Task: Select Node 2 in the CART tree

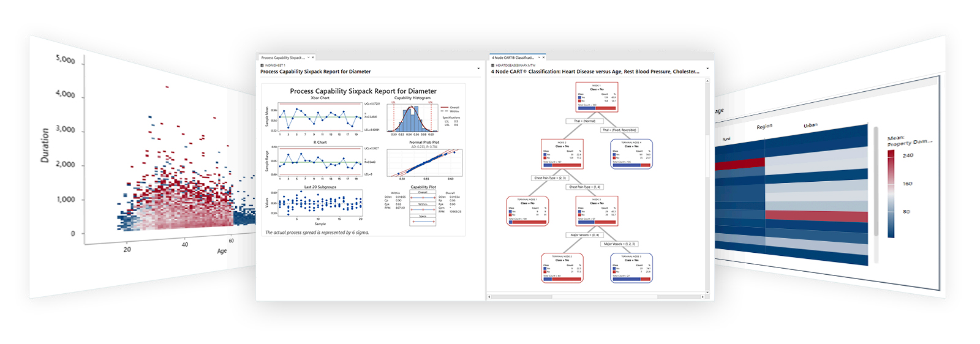Action: 562,154
